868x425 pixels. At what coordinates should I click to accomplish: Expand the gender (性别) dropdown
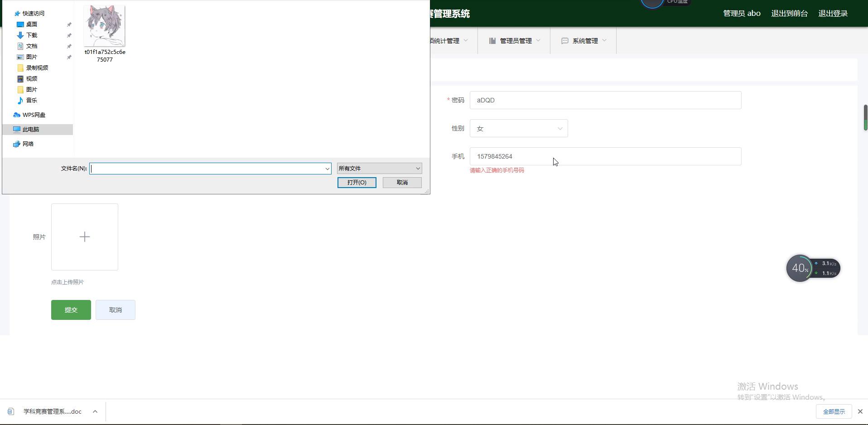point(518,129)
